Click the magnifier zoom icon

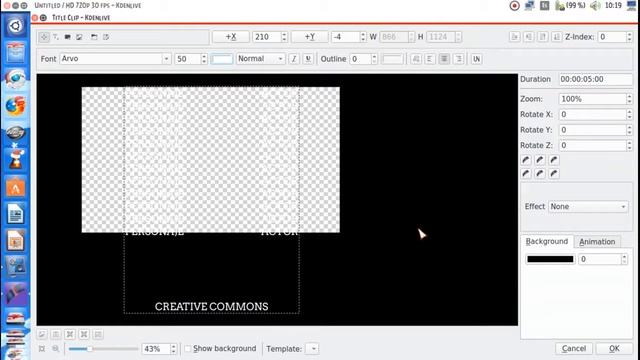point(56,349)
